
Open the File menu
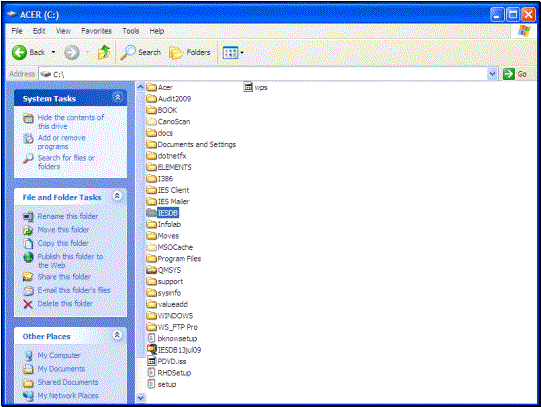pos(17,31)
